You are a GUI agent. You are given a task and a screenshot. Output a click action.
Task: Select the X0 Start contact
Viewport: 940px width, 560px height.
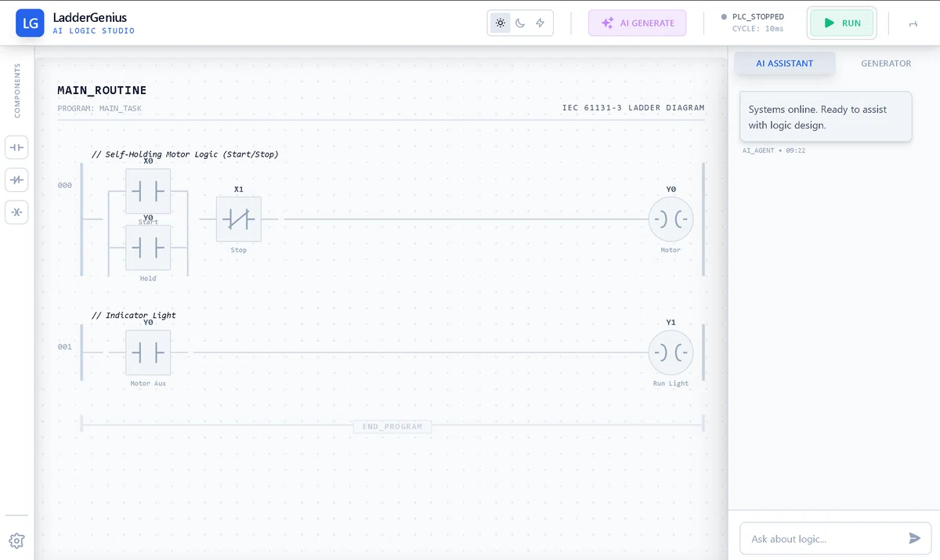(x=148, y=191)
